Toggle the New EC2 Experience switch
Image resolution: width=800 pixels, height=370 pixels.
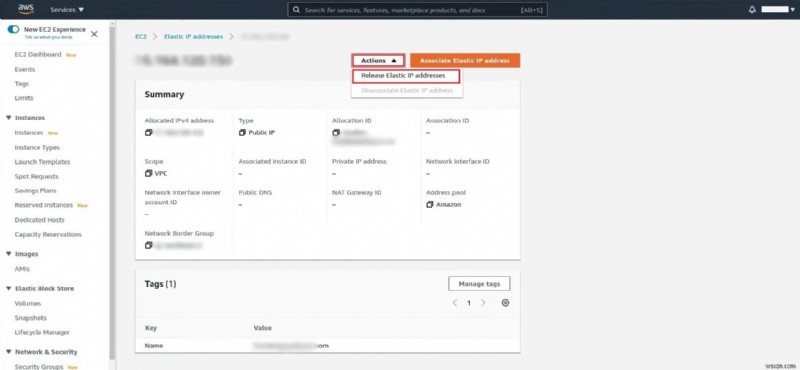(13, 30)
